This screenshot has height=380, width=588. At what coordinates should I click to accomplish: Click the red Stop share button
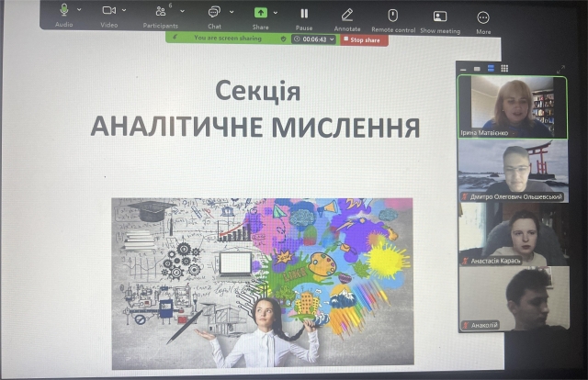click(x=362, y=39)
